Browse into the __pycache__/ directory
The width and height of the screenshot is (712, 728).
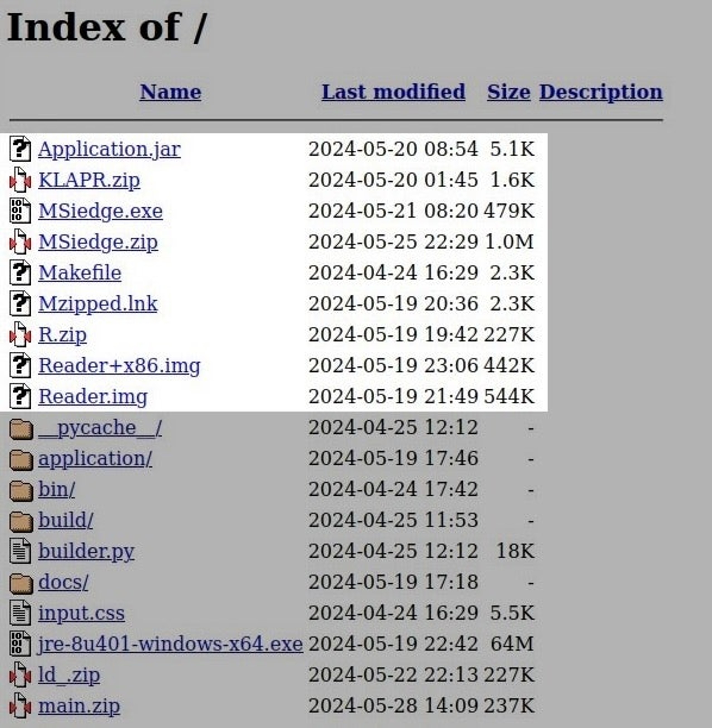coord(100,428)
